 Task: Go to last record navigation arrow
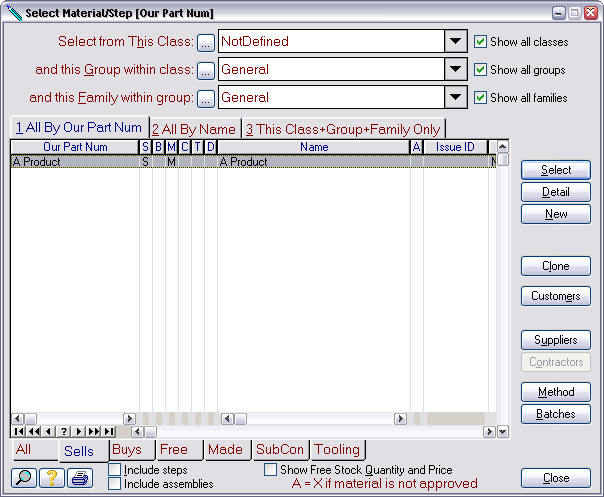[109, 431]
